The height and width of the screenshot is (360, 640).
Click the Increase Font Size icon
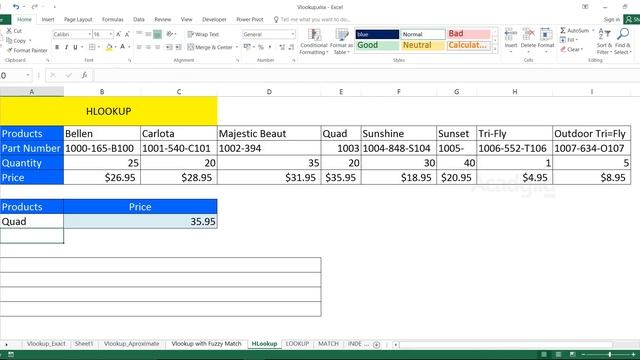pos(118,34)
